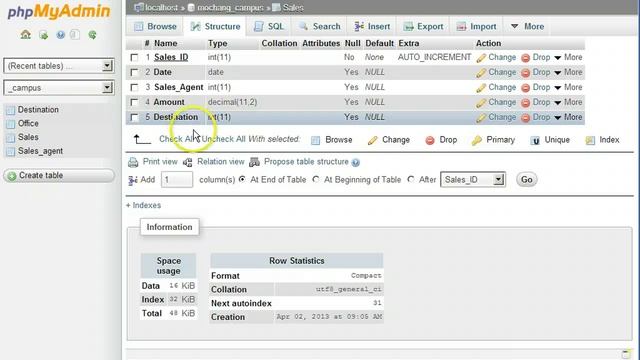Select the At Beginning of Table radio
The image size is (640, 360).
pyautogui.click(x=316, y=179)
